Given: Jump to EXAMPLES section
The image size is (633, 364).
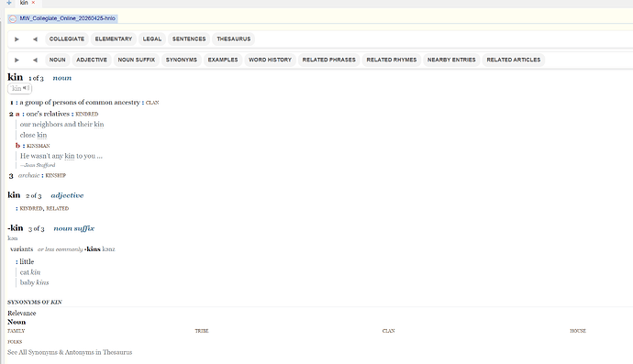Looking at the screenshot, I should tap(223, 60).
